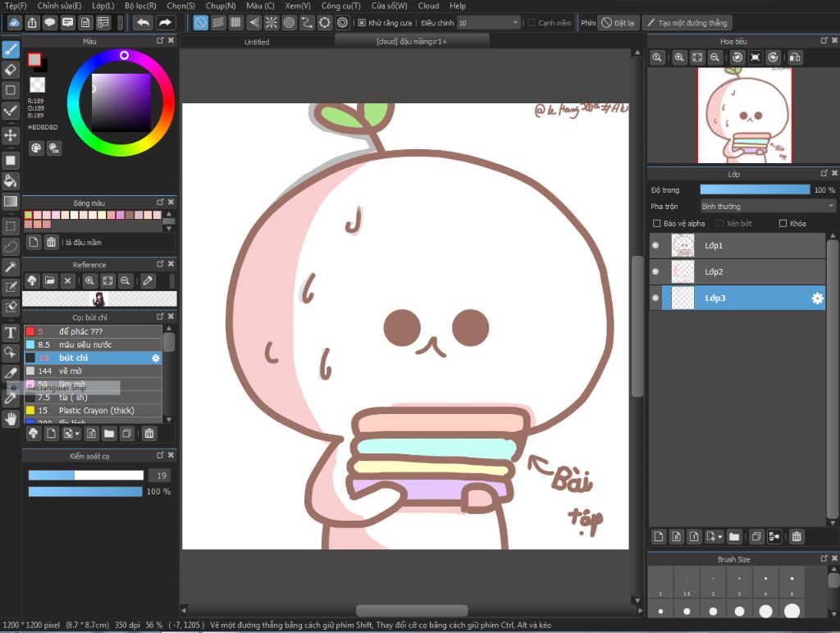Viewport: 840px width, 633px height.
Task: Select the Lớp1 layer thumbnail
Action: [682, 245]
